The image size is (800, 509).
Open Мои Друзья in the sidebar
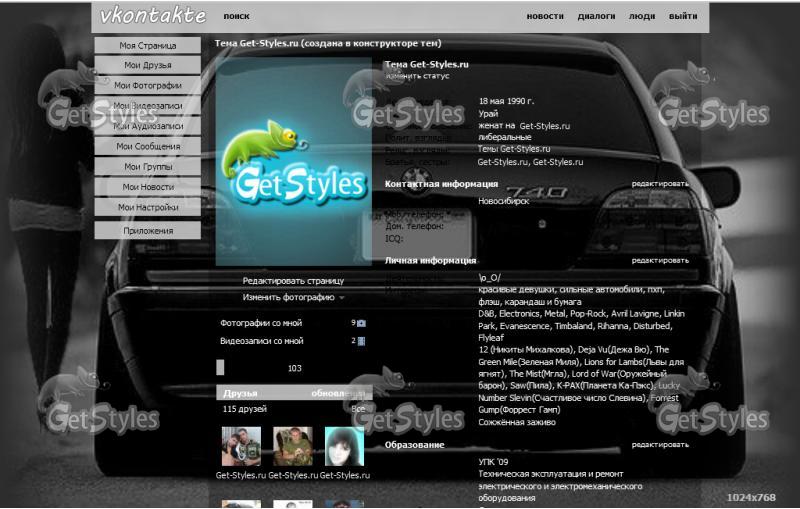click(x=147, y=65)
